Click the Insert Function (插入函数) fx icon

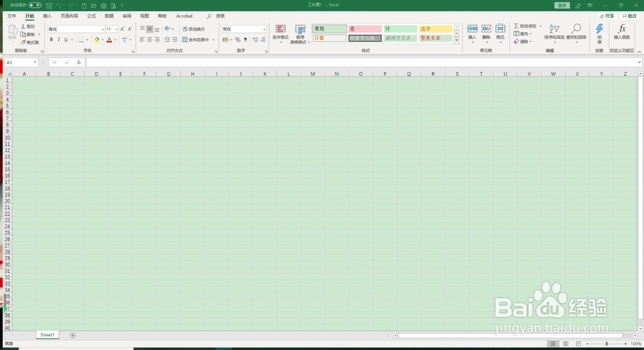(x=622, y=28)
